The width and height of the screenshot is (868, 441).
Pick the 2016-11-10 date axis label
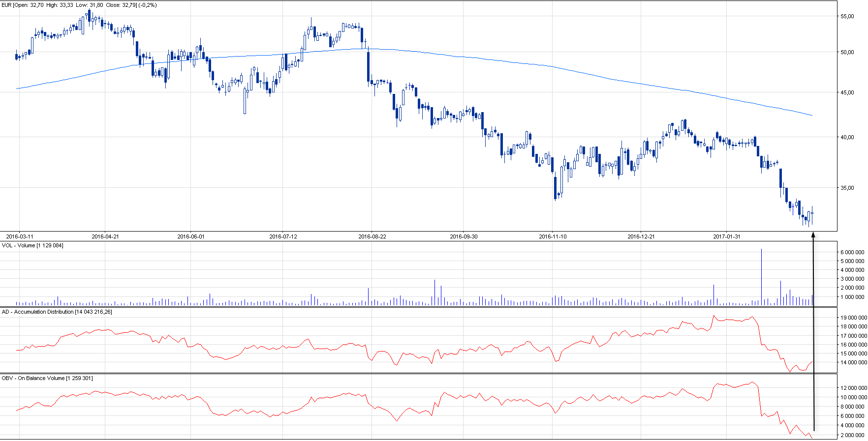(x=553, y=236)
